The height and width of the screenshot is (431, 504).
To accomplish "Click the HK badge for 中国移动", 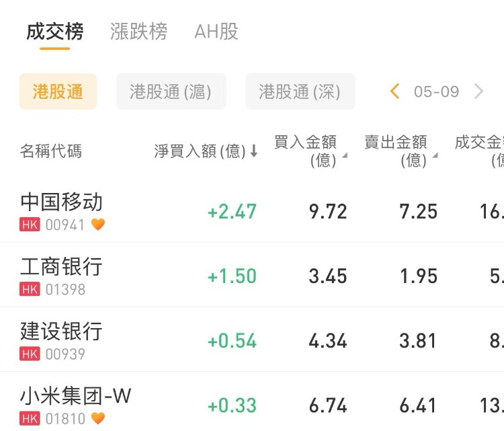I will (30, 225).
